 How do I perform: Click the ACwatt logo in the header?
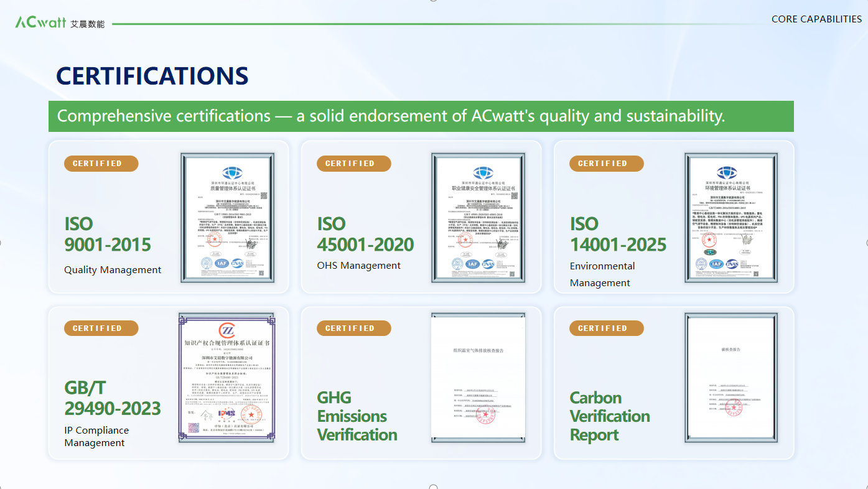click(x=60, y=22)
